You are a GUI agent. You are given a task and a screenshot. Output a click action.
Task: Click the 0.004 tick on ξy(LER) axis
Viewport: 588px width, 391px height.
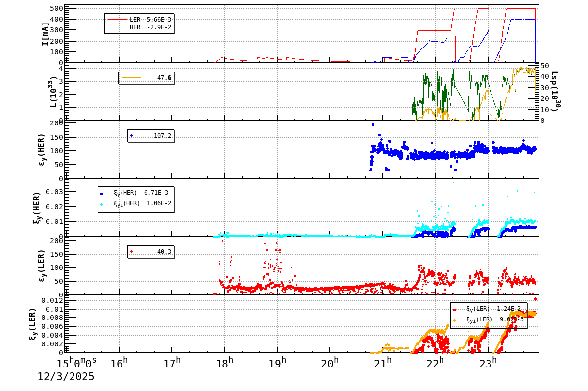click(x=52, y=335)
